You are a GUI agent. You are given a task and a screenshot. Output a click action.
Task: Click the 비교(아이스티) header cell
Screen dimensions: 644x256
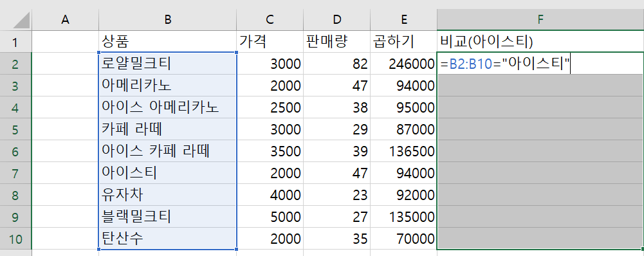[x=540, y=42]
